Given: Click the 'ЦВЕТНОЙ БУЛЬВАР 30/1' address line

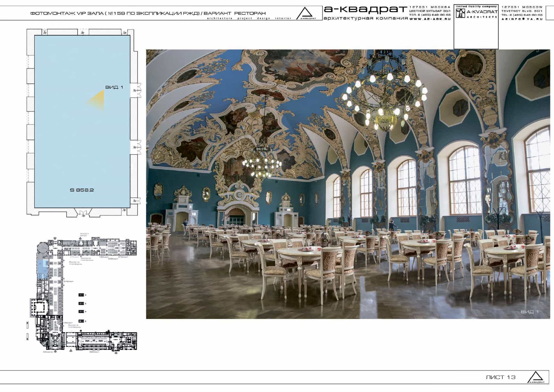Looking at the screenshot, I should [430, 11].
